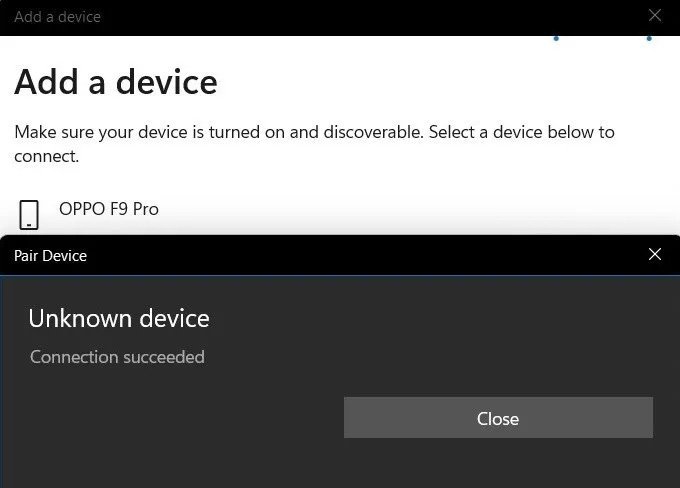Click the Close button in Pair Device dialog
This screenshot has width=680, height=488.
coord(498,417)
